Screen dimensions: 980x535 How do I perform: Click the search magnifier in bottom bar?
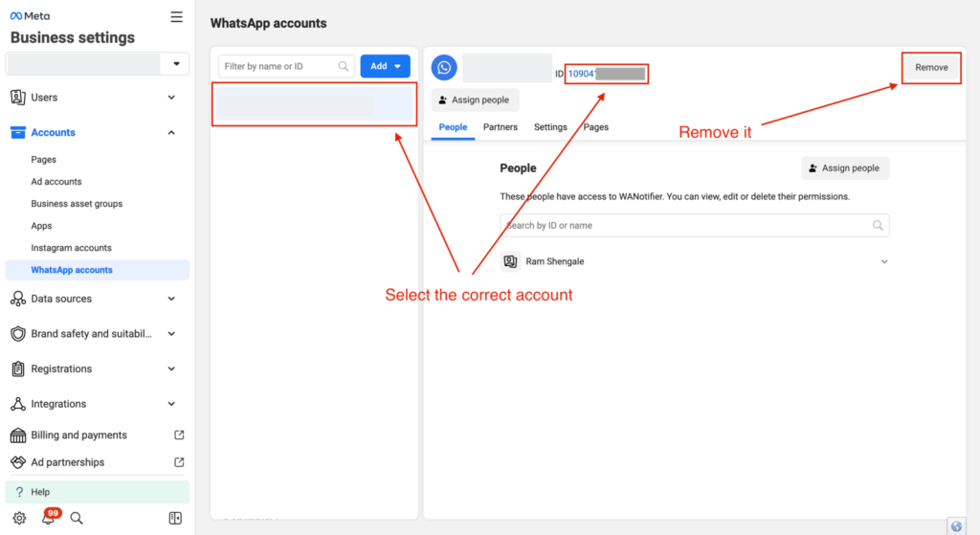coord(77,518)
